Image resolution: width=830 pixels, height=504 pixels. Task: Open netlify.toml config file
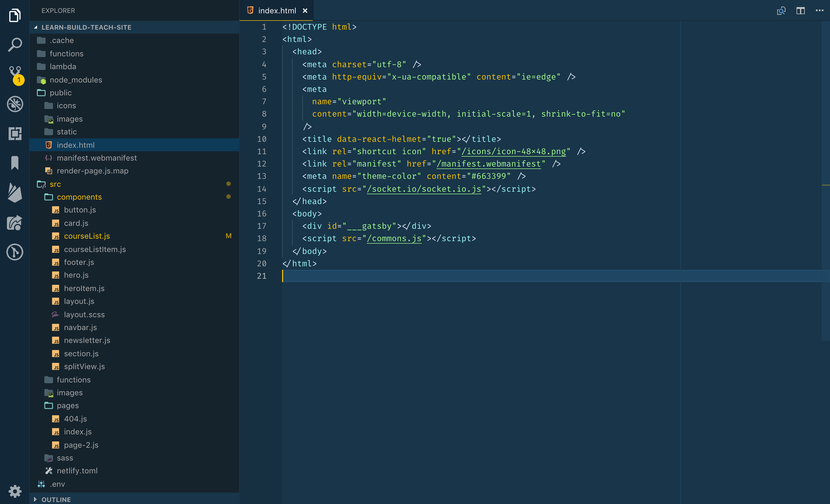[134, 471]
